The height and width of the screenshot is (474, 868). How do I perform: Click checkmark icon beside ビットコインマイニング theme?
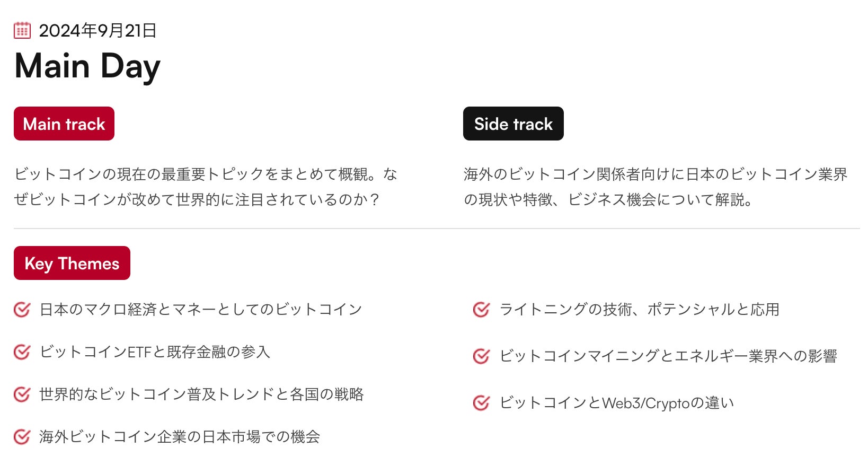(481, 356)
